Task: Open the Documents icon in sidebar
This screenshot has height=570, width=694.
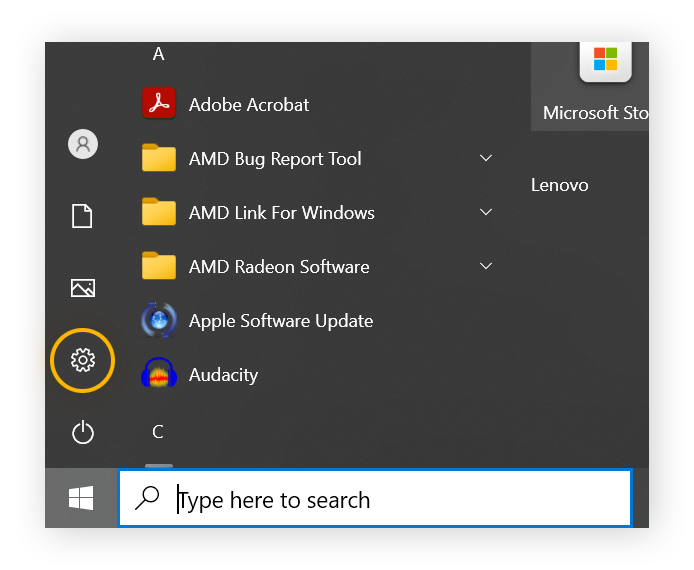Action: tap(83, 215)
